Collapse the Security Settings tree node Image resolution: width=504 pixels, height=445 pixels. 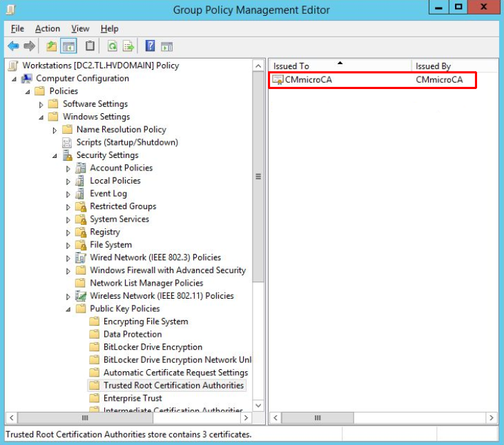[55, 156]
